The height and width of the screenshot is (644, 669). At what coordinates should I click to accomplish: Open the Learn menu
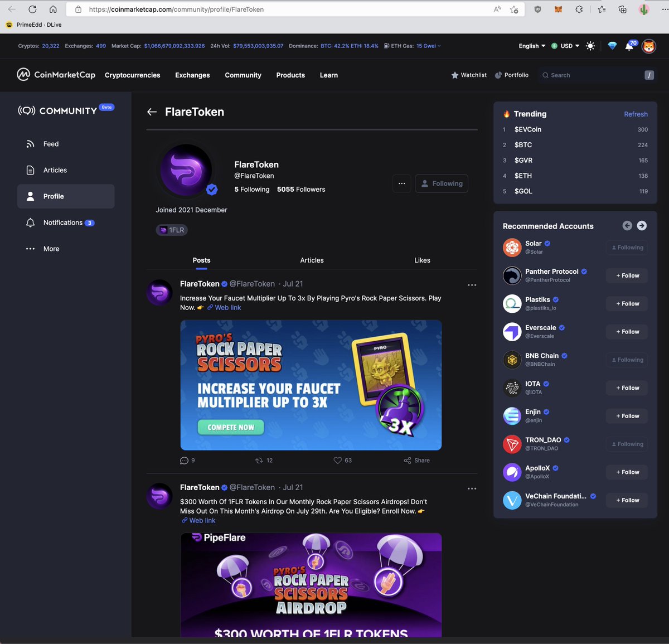(x=329, y=75)
